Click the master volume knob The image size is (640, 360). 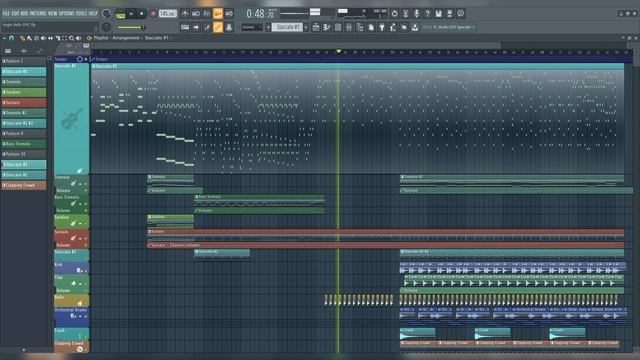107,13
